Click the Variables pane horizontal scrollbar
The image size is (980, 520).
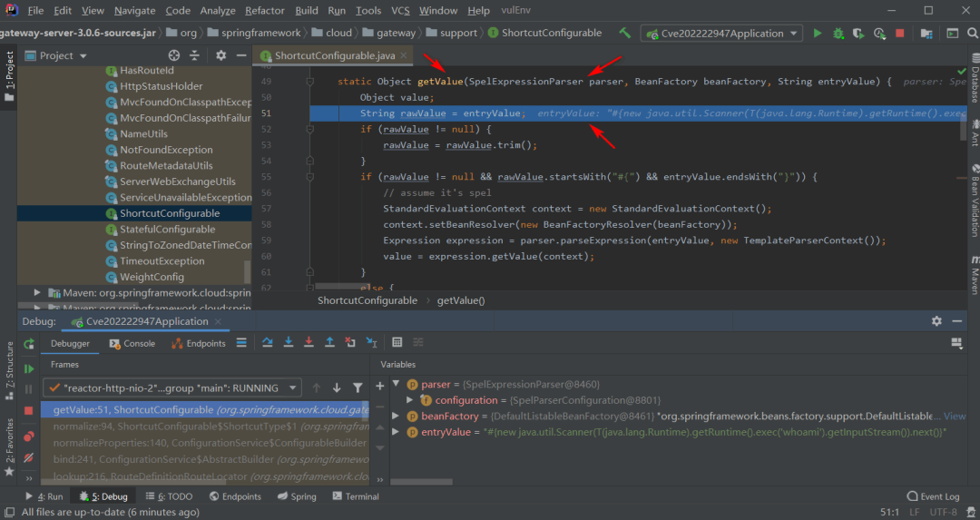pos(421,482)
